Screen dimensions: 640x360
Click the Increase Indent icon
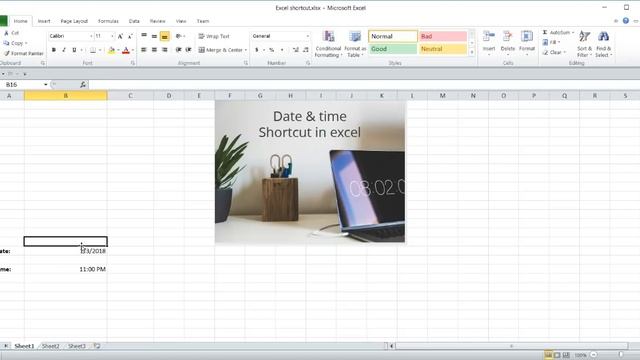[x=188, y=50]
